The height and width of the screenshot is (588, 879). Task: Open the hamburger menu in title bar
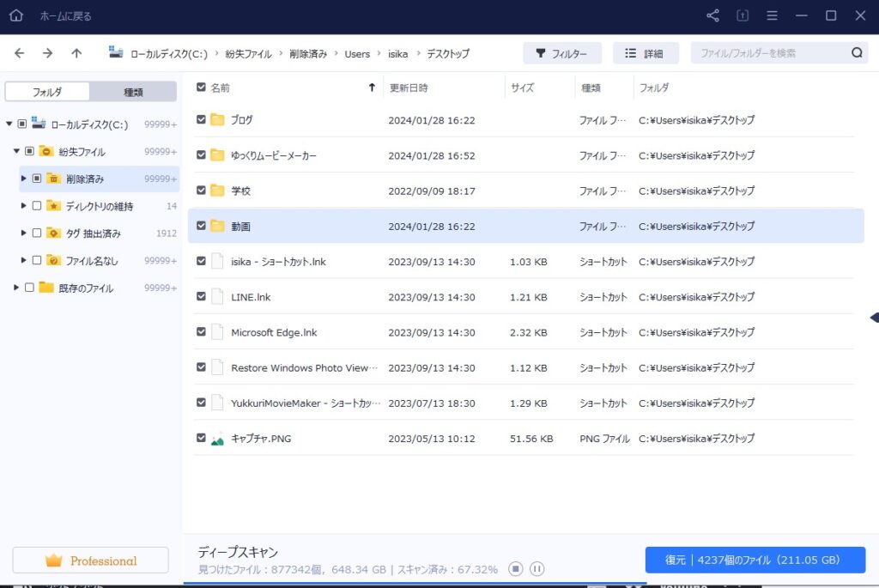point(772,15)
